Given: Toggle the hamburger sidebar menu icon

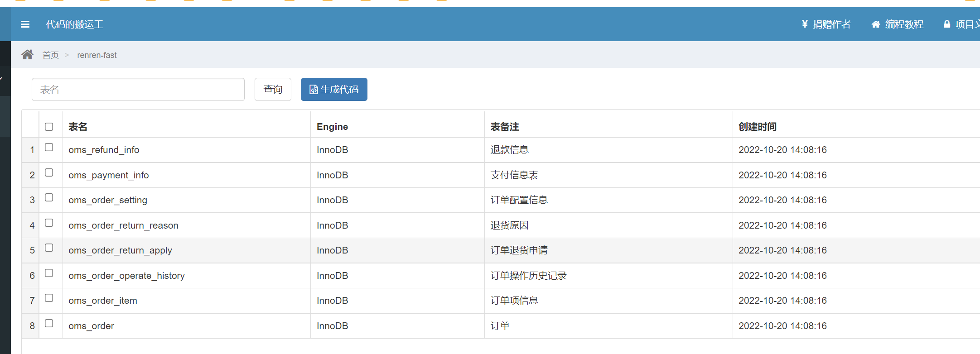Looking at the screenshot, I should pos(25,24).
